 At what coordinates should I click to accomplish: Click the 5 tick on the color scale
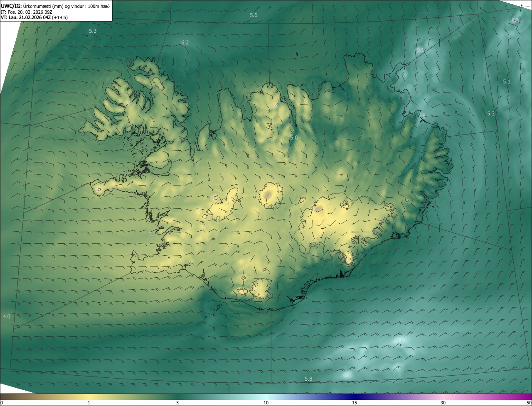click(x=177, y=403)
